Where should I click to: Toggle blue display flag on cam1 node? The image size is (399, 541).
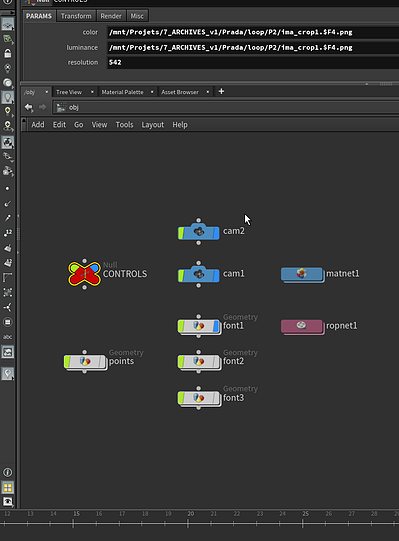(x=216, y=275)
